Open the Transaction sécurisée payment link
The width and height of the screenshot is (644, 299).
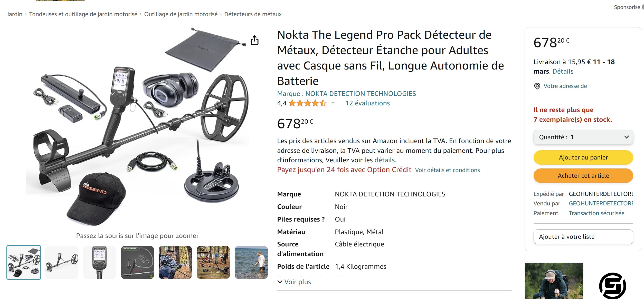(596, 213)
